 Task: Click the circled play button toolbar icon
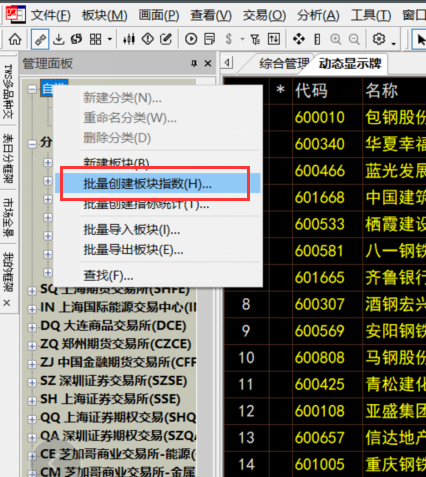[191, 39]
